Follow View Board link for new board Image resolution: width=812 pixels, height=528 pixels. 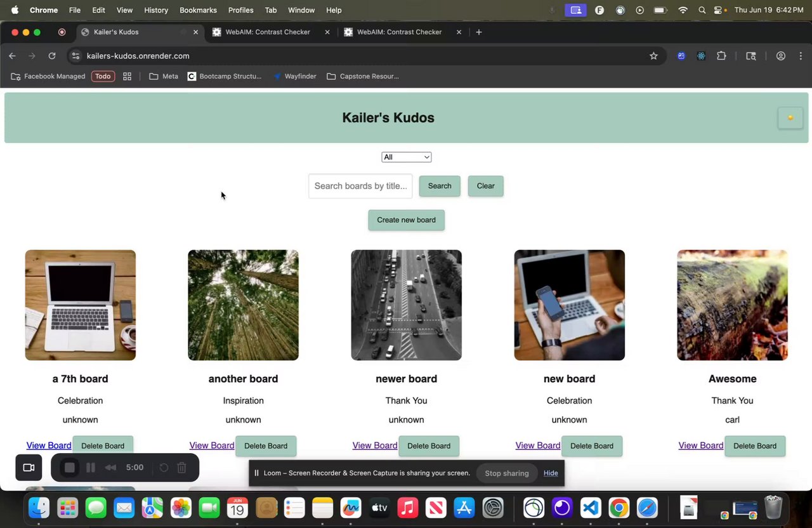coord(538,445)
